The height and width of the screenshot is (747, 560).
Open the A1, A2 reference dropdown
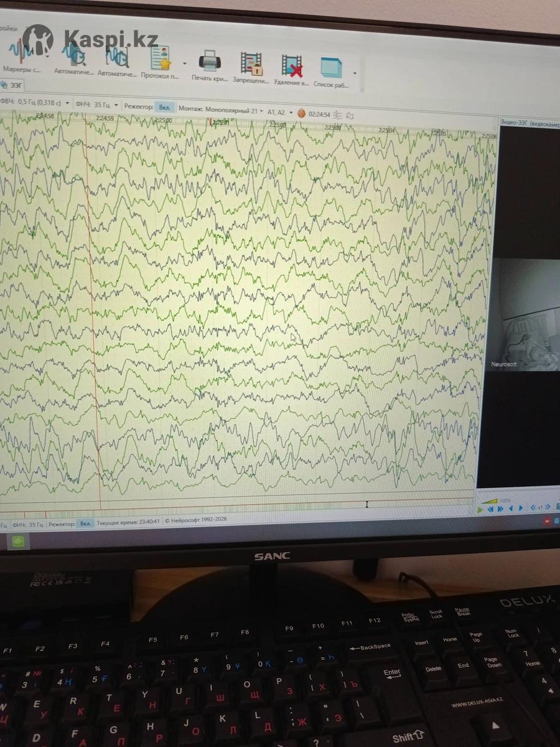291,113
